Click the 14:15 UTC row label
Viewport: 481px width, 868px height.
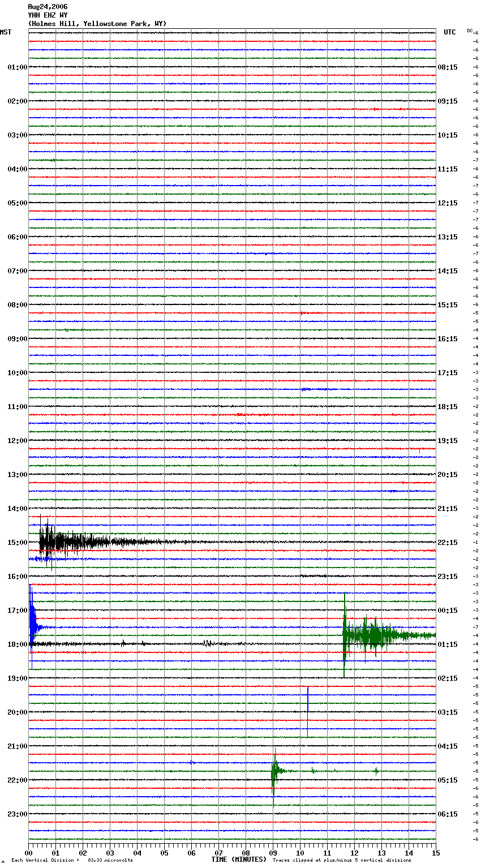click(448, 271)
